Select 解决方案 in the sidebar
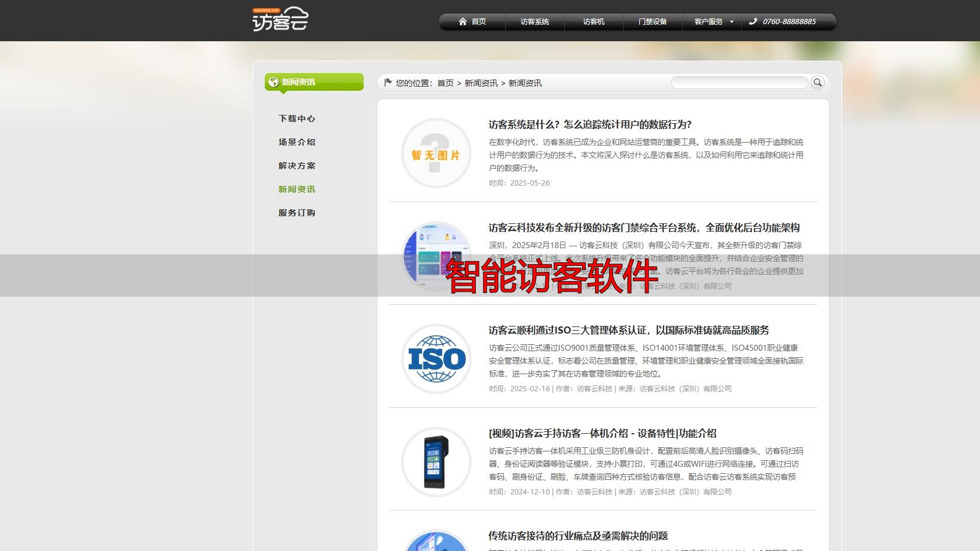980x551 pixels. coord(297,166)
